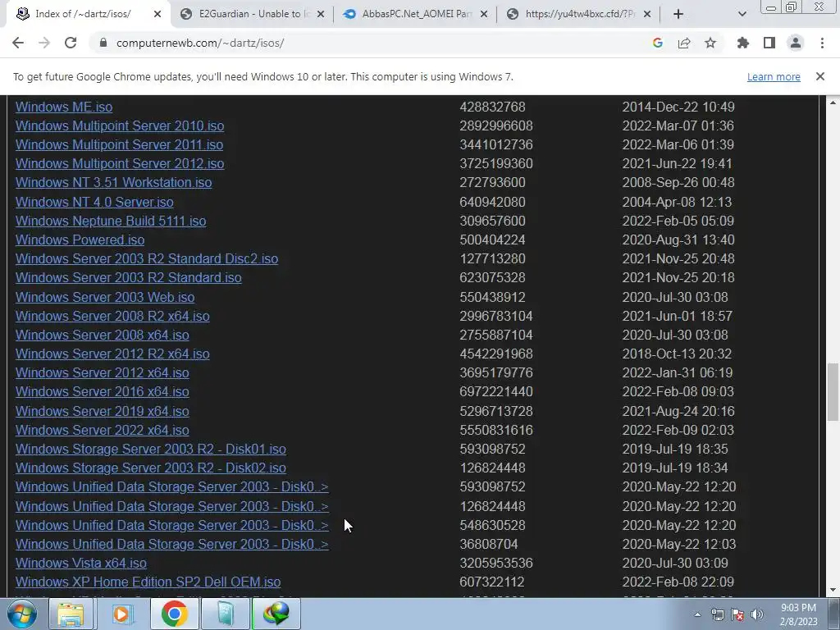The width and height of the screenshot is (840, 630).
Task: Click the page scrollbar thumb
Action: 833,392
